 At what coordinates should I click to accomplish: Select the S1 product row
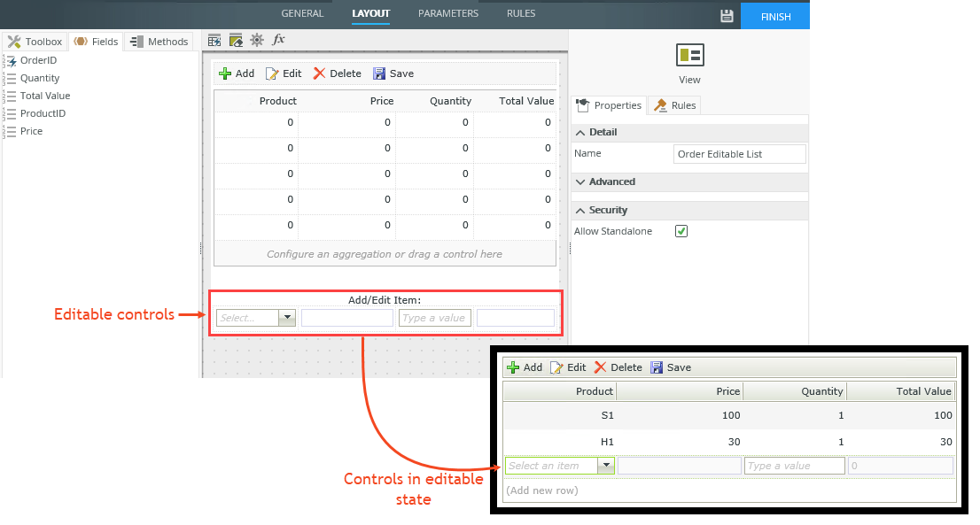(x=728, y=415)
